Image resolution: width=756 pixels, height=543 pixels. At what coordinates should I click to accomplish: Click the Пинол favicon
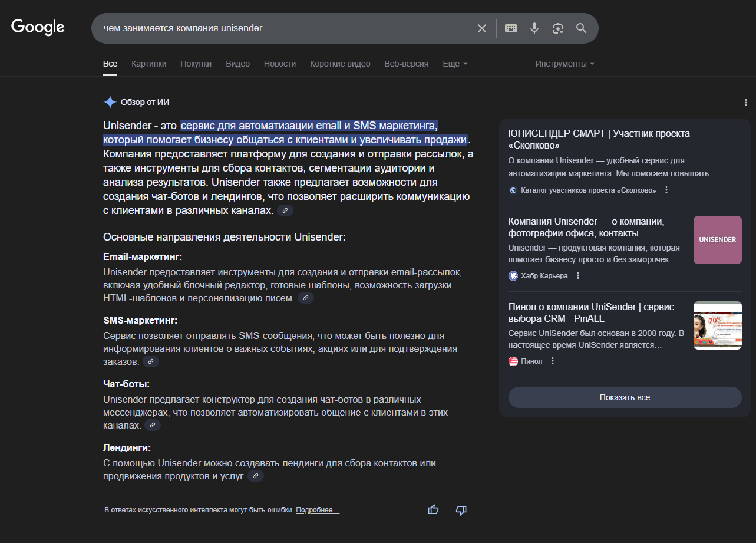pyautogui.click(x=513, y=361)
